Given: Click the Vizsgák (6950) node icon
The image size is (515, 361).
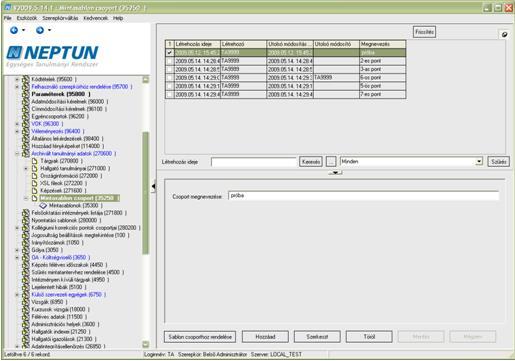Looking at the screenshot, I should (x=26, y=302).
